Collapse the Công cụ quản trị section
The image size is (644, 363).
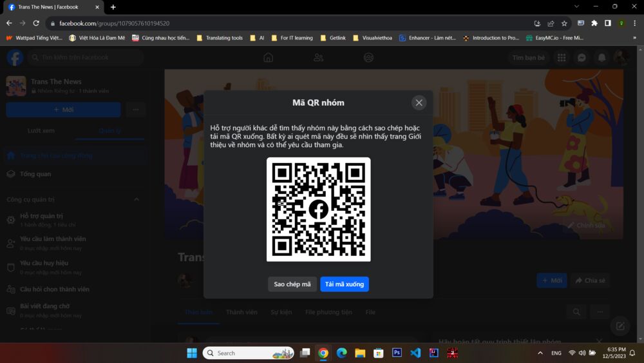pos(136,200)
